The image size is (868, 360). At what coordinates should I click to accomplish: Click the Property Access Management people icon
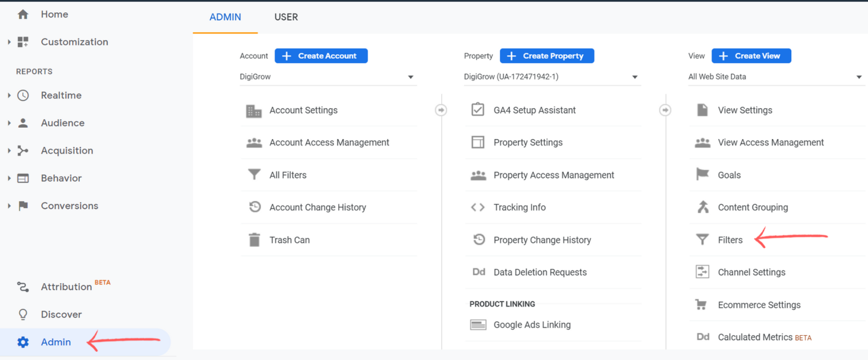478,175
